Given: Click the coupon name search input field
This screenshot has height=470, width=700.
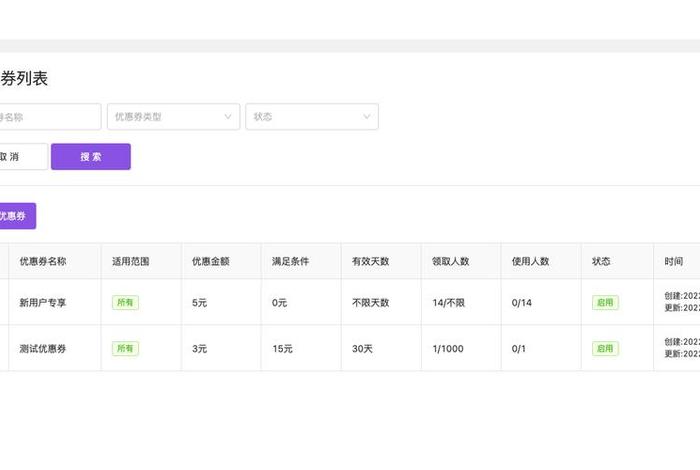Looking at the screenshot, I should tap(50, 117).
